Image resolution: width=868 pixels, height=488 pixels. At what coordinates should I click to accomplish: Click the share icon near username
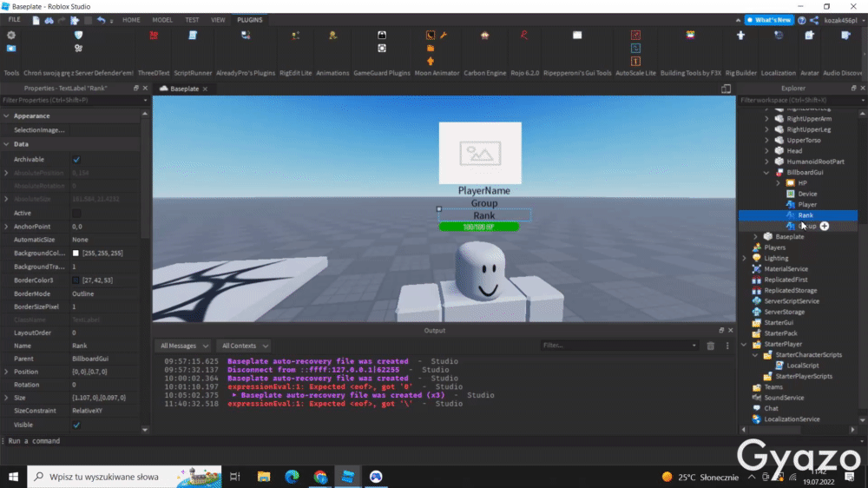[x=814, y=20]
